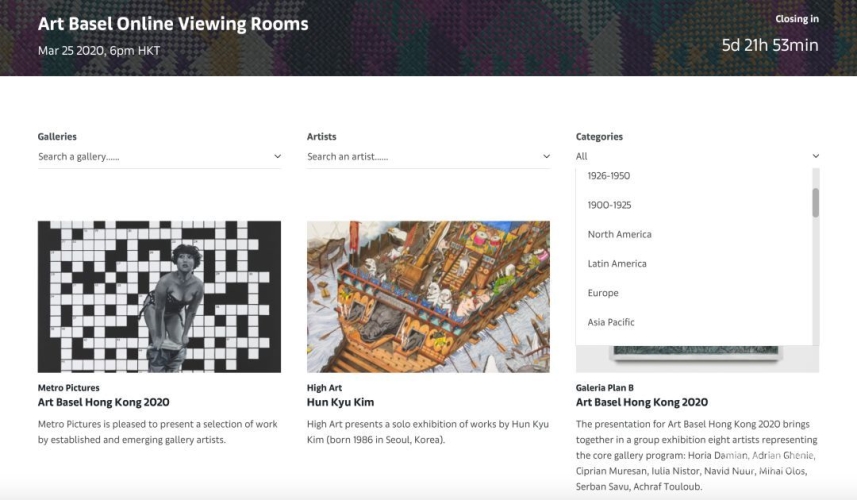Open the Galeria Plan B artwork thumbnail

coord(697,359)
